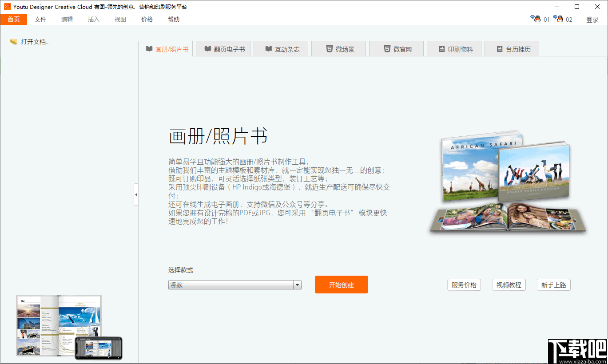608x364 pixels.
Task: Click the 登录 link
Action: 592,19
